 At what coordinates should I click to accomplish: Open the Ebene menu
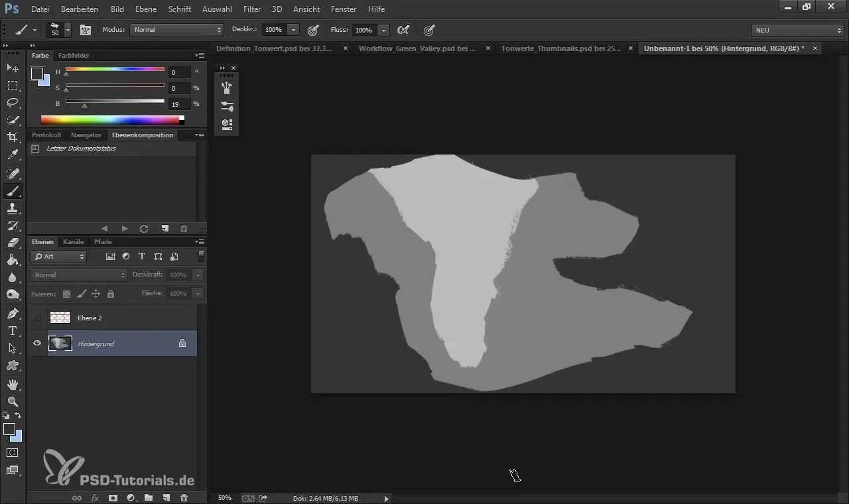pos(146,9)
